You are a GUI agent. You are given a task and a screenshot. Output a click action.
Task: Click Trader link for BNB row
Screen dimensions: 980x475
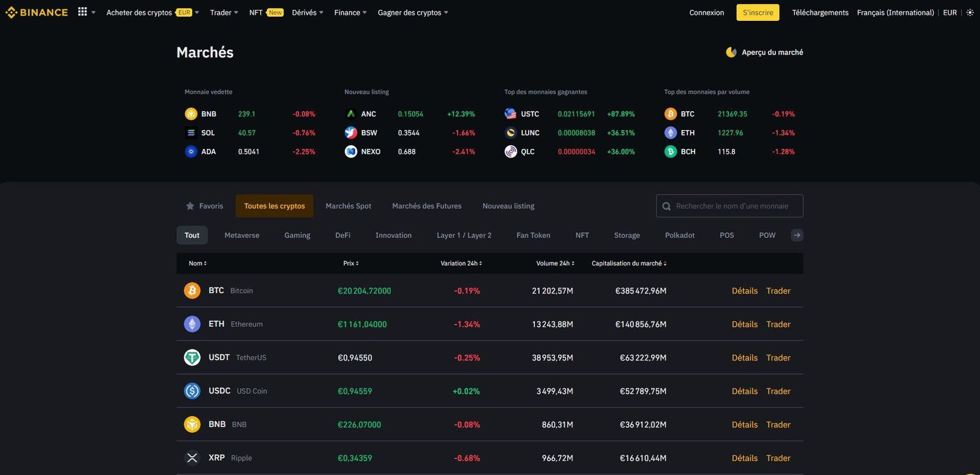pyautogui.click(x=778, y=424)
